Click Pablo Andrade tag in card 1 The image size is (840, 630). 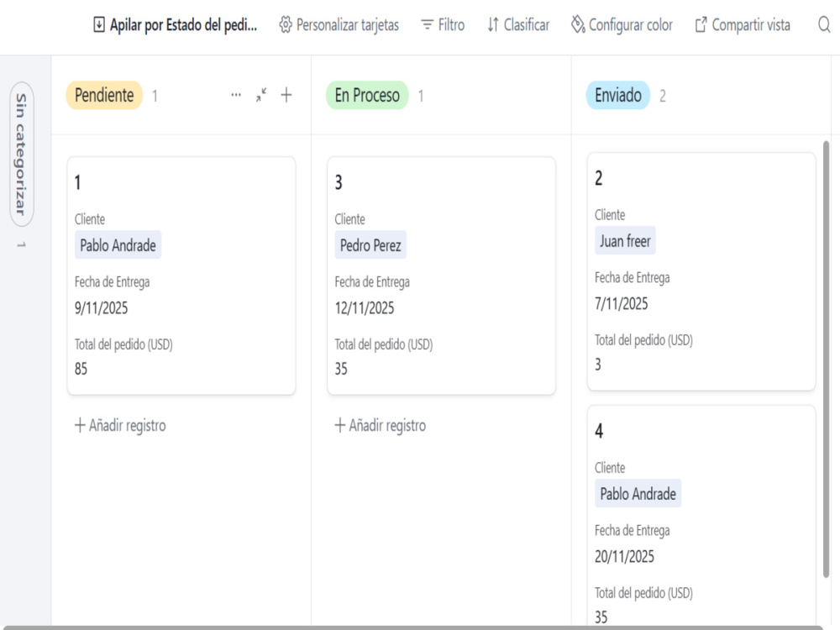(x=118, y=245)
